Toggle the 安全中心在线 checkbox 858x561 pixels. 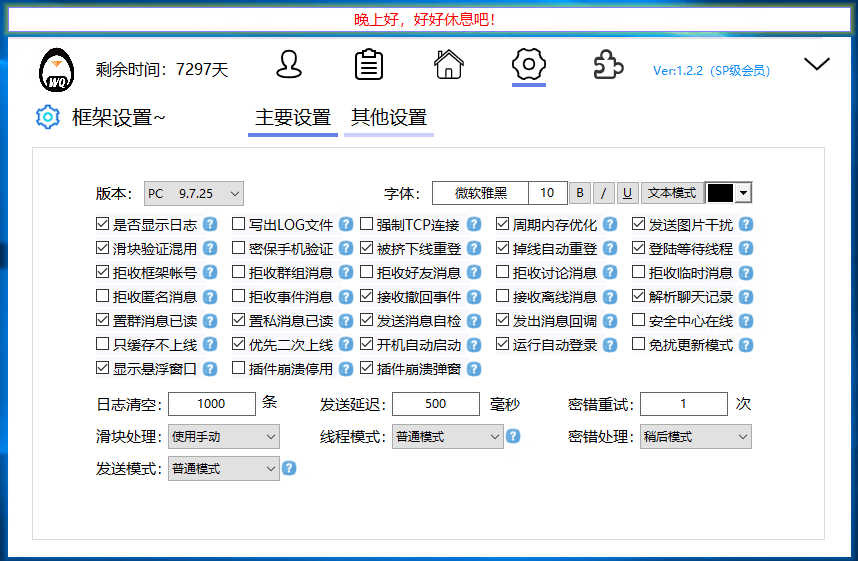pos(639,321)
